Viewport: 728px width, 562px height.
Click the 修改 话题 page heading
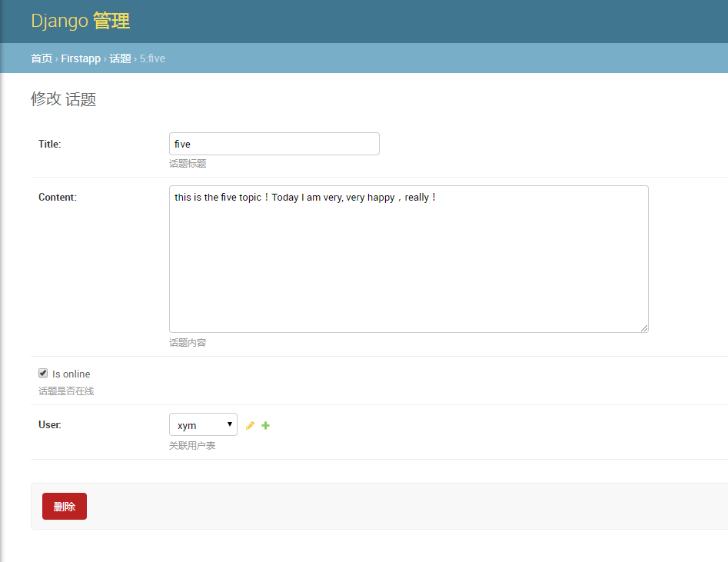click(x=64, y=99)
